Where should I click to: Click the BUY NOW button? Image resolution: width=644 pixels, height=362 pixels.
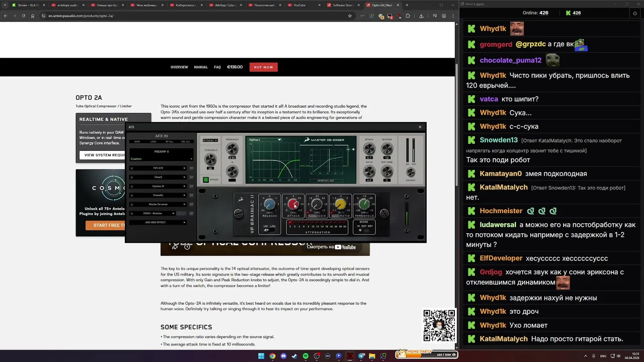[x=264, y=67]
